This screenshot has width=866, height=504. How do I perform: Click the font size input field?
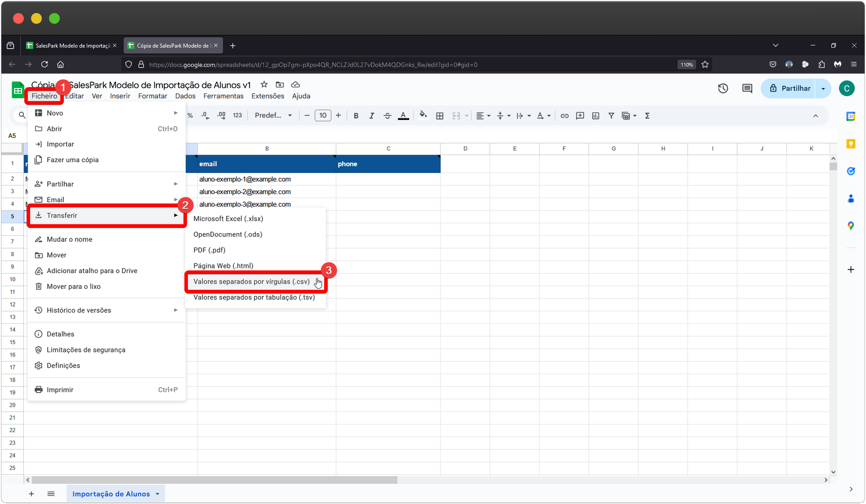(x=323, y=116)
